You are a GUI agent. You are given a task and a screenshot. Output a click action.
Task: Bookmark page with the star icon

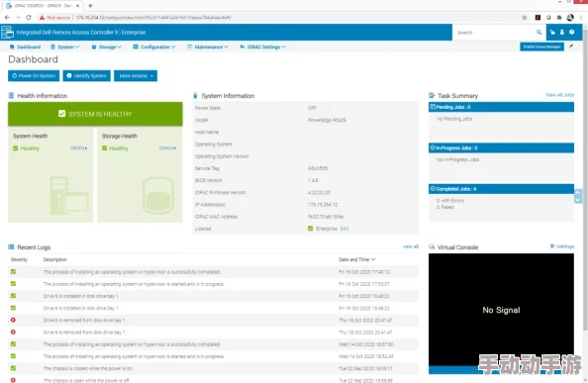(525, 17)
